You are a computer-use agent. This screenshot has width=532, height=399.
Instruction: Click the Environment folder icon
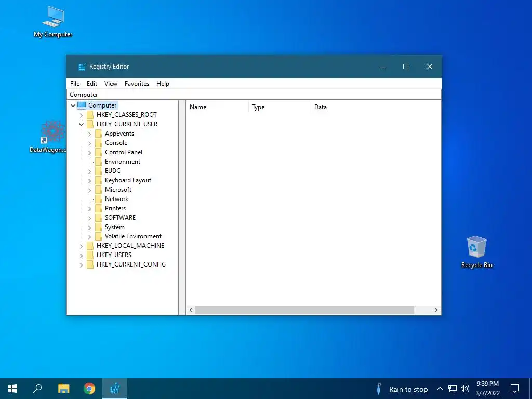point(98,162)
